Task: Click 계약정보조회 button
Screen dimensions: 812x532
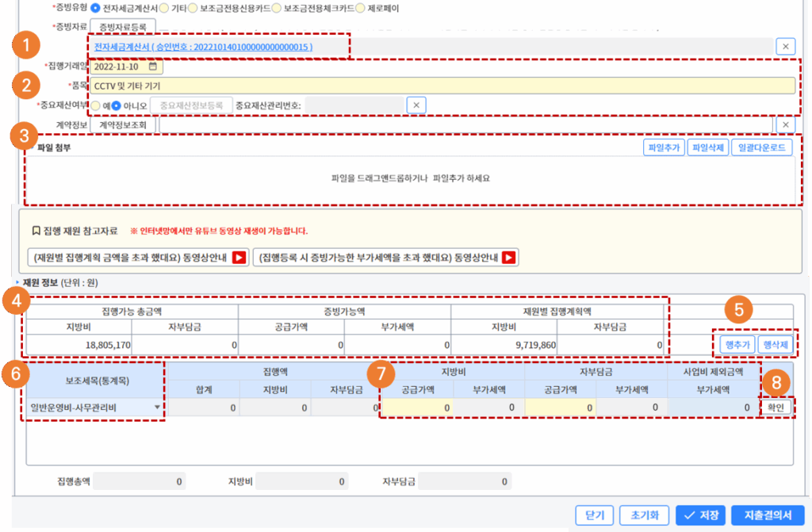Action: point(123,124)
